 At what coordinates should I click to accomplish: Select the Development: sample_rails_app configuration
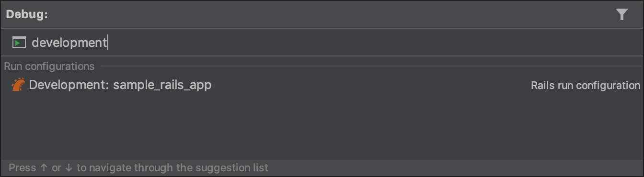tap(322, 85)
